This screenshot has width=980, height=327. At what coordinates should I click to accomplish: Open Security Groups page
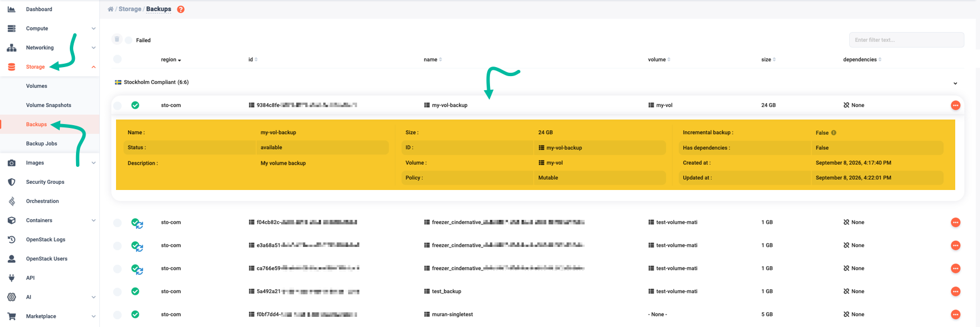[x=45, y=182]
